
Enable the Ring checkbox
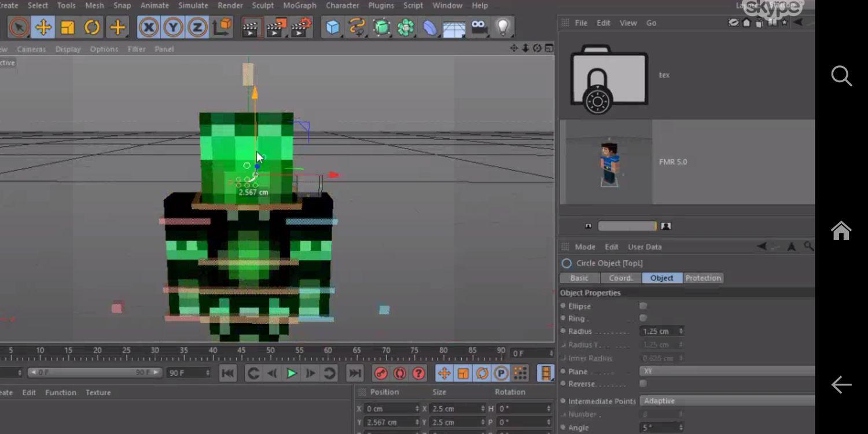click(643, 318)
